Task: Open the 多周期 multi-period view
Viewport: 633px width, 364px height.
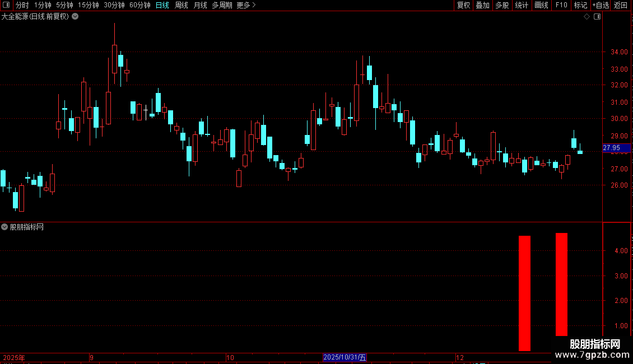Action: pos(222,5)
